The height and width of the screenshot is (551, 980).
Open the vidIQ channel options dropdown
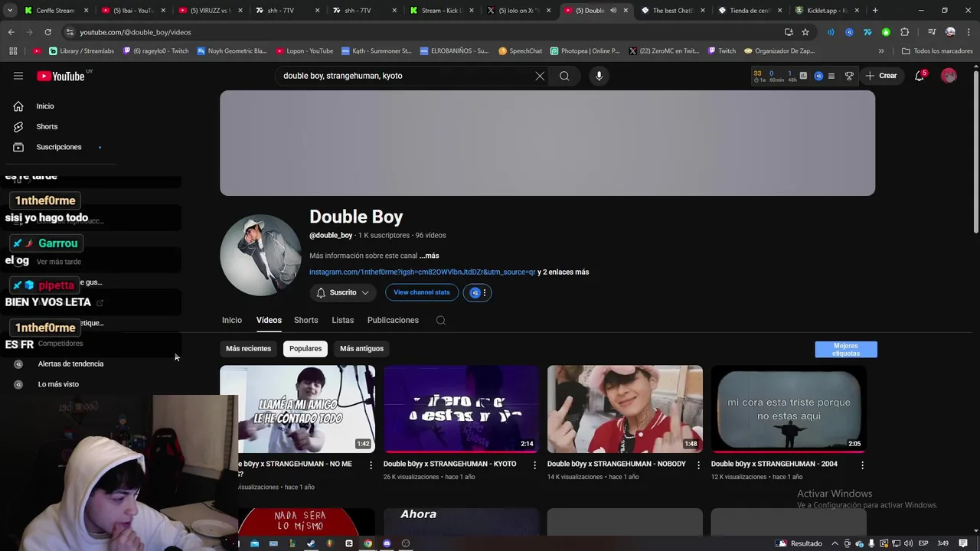click(477, 293)
